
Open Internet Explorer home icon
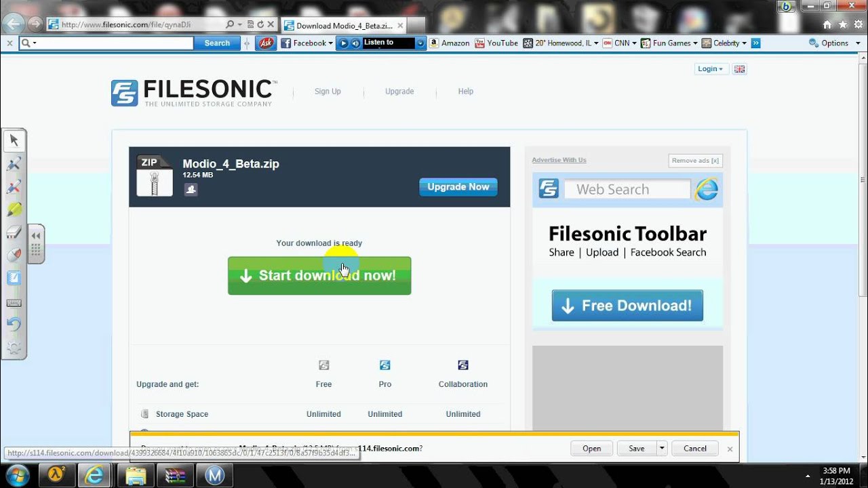[827, 24]
